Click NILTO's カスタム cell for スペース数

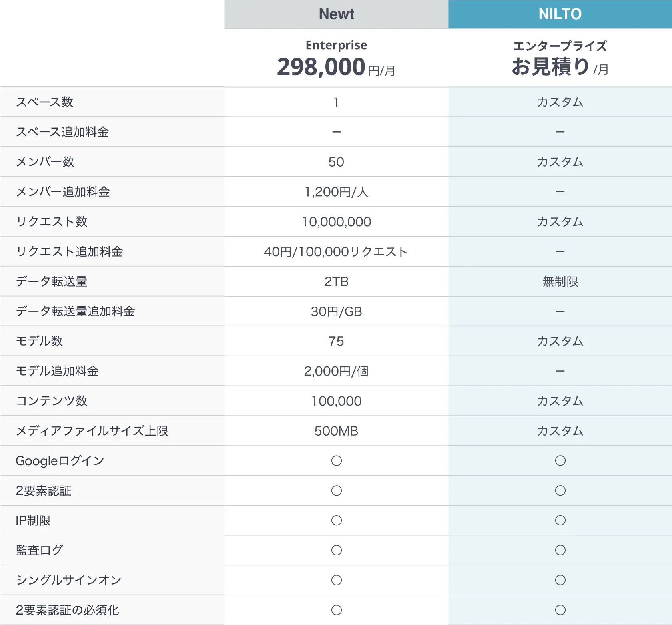[560, 102]
